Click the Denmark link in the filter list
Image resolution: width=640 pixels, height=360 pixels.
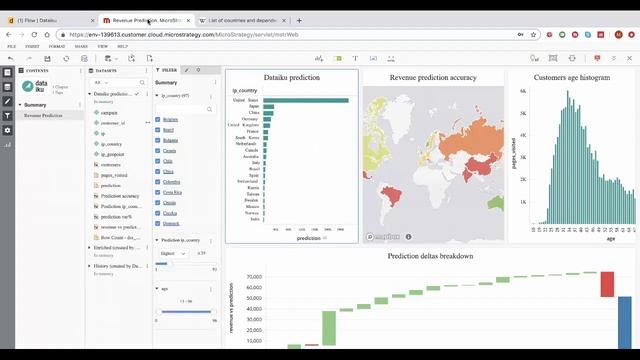coord(171,224)
